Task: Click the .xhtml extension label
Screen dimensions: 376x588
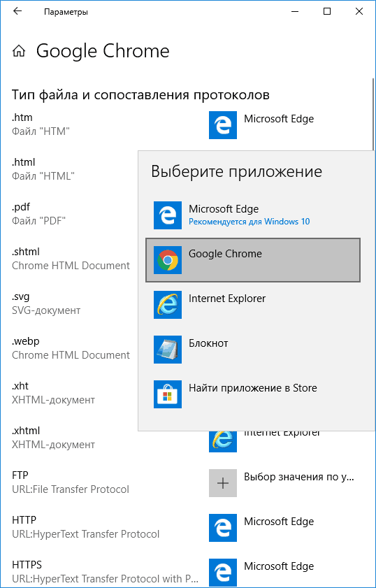Action: click(x=26, y=431)
